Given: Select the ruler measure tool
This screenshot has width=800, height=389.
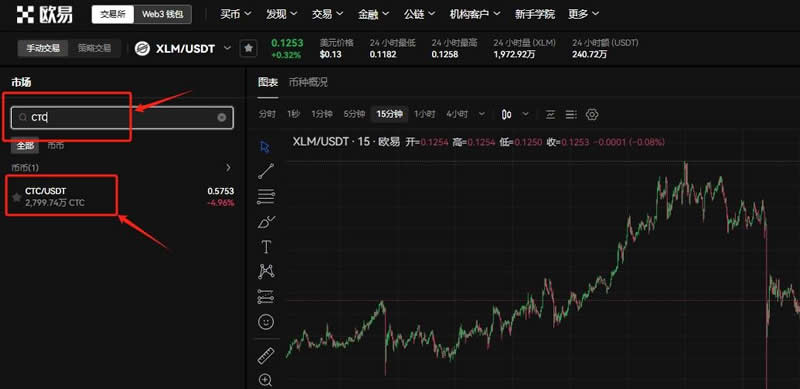Looking at the screenshot, I should [x=266, y=355].
